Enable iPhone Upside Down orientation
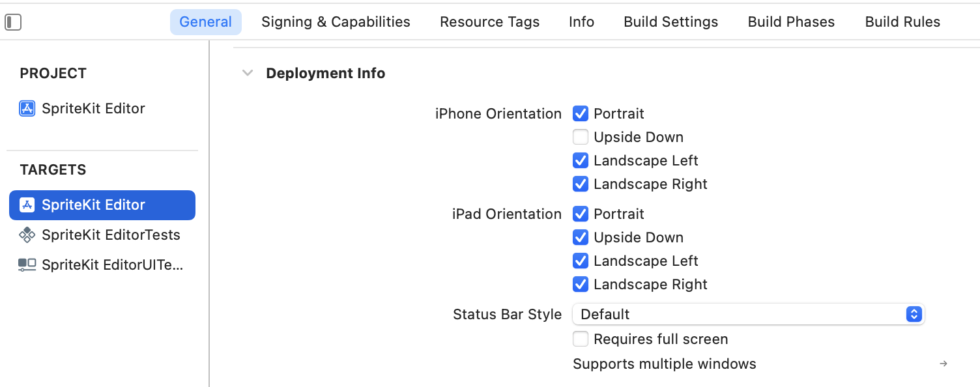The image size is (980, 387). 581,137
